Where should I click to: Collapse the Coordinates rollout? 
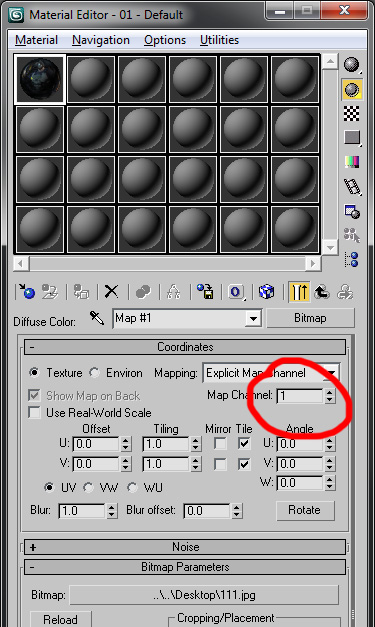point(185,347)
